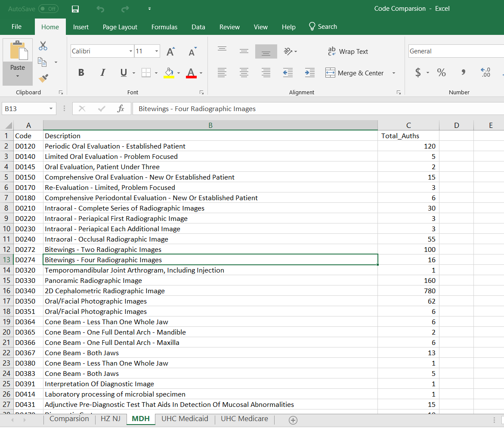Viewport: 504px width, 428px height.
Task: Switch to the Formulas ribbon tab
Action: tap(164, 27)
